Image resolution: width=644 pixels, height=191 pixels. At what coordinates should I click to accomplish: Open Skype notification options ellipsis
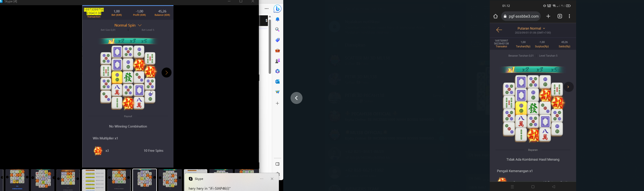[262, 179]
